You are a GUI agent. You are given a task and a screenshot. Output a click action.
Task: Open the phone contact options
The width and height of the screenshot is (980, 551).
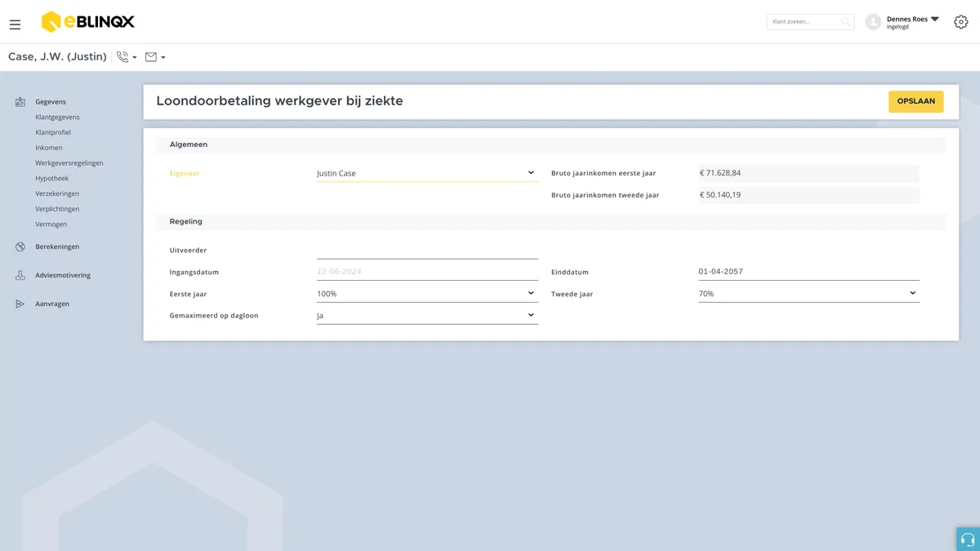click(x=127, y=57)
